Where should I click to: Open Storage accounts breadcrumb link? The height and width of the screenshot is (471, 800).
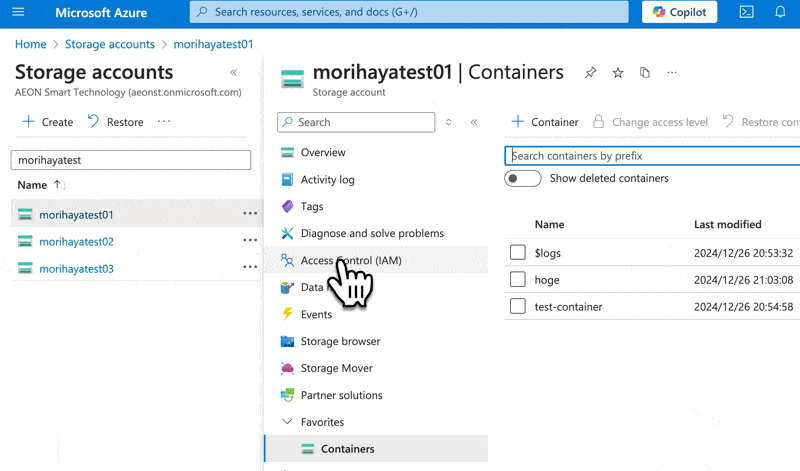tap(110, 44)
